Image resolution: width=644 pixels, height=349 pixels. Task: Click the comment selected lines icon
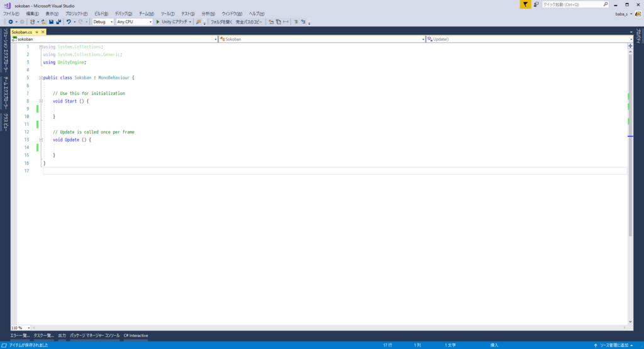click(x=296, y=22)
